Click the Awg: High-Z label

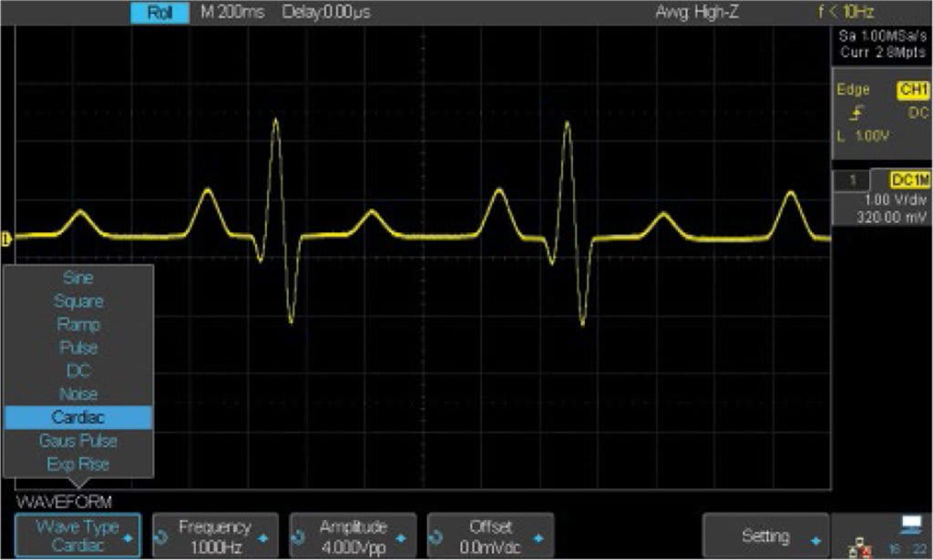(697, 12)
